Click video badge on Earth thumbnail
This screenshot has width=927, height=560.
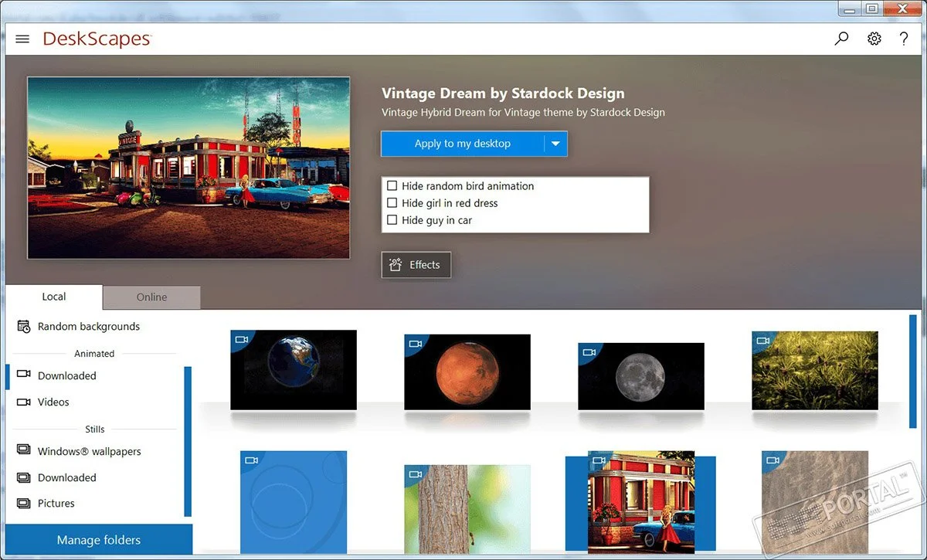241,339
